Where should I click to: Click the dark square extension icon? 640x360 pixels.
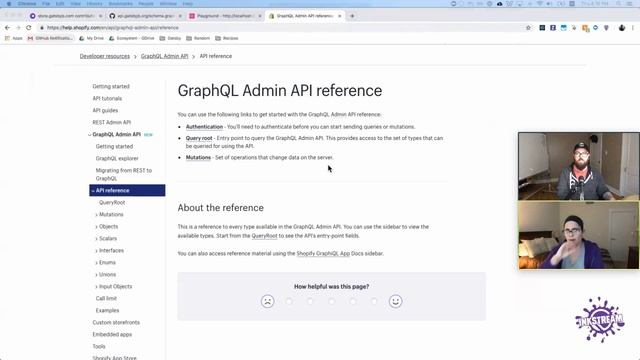click(542, 28)
